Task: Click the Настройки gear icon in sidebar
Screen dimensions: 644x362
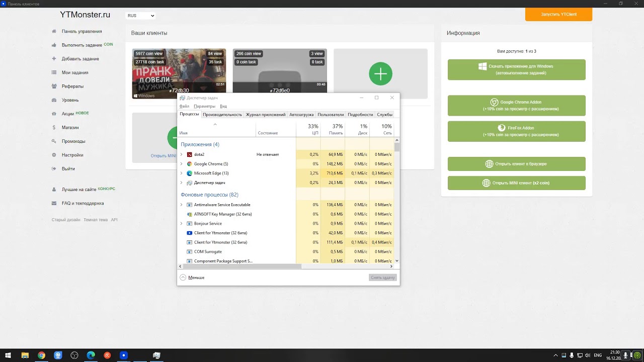Action: click(54, 155)
